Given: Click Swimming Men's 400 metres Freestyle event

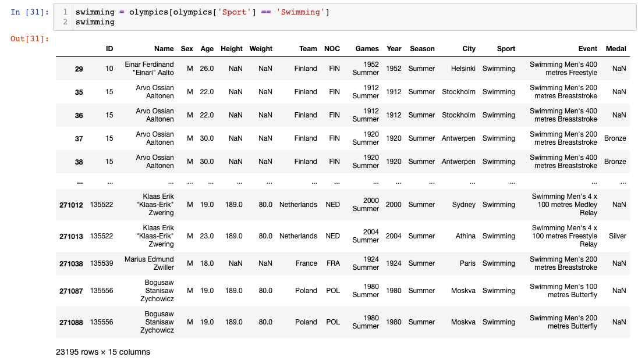Looking at the screenshot, I should [x=563, y=69].
